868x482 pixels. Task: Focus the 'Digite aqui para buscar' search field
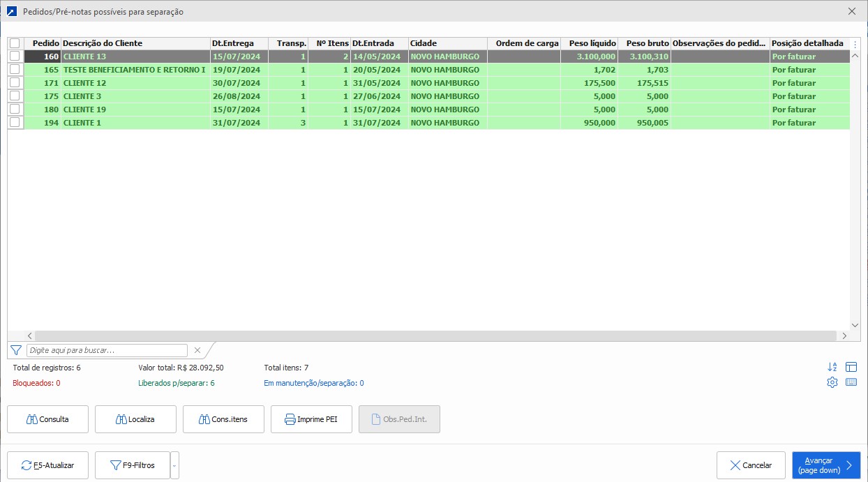[107, 350]
